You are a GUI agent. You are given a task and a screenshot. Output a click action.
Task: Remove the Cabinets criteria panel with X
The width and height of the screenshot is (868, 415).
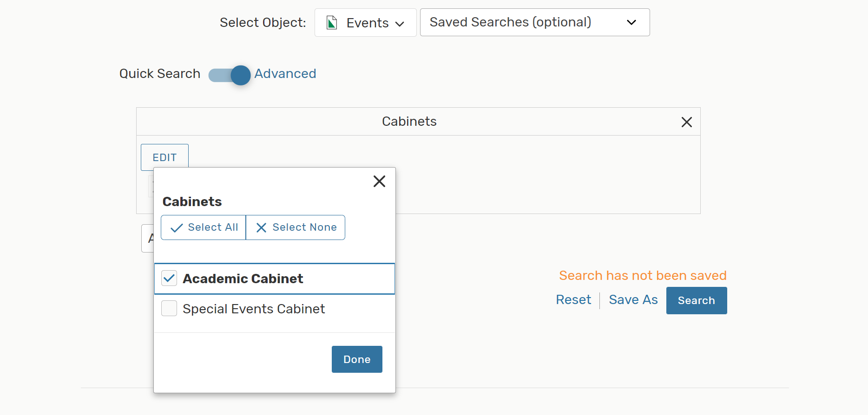686,122
